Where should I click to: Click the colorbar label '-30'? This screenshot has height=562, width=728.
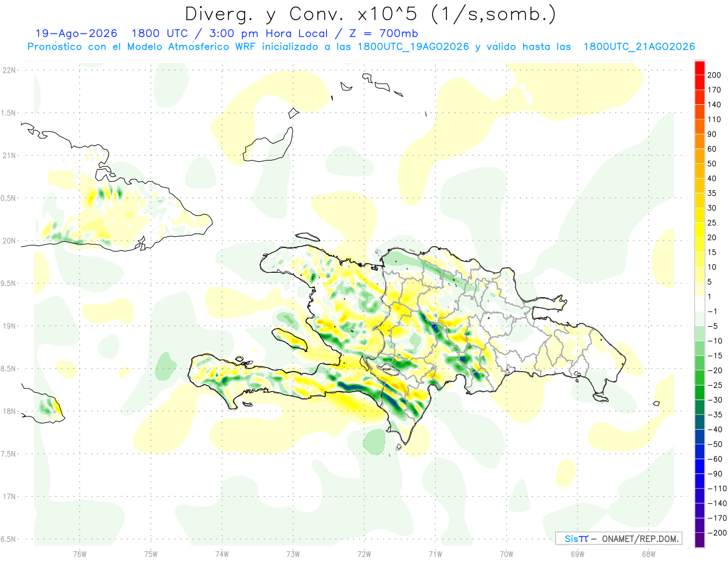714,400
